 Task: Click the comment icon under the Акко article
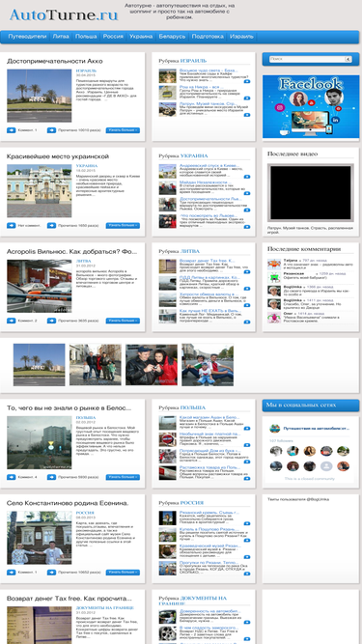coord(11,130)
